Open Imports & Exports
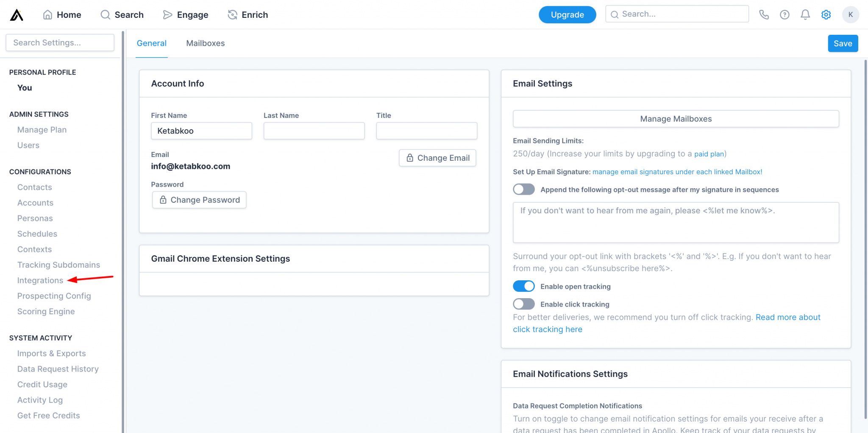Image resolution: width=868 pixels, height=433 pixels. click(x=52, y=354)
